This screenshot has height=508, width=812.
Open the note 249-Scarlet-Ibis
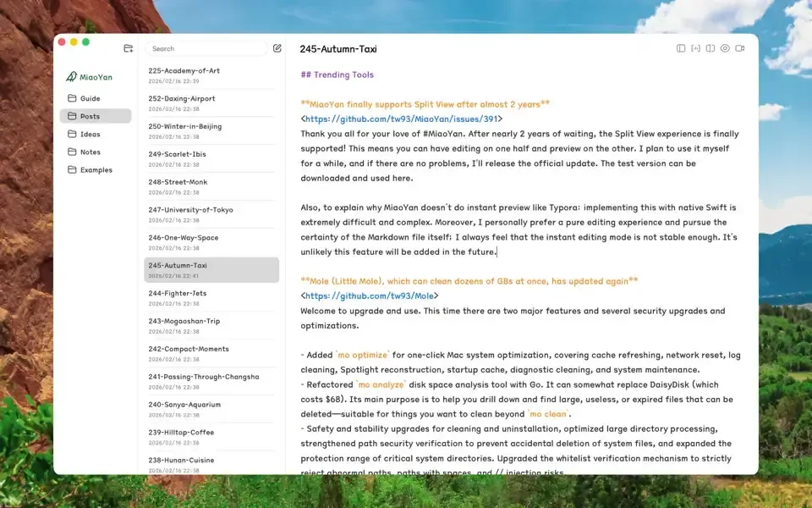[x=211, y=158]
